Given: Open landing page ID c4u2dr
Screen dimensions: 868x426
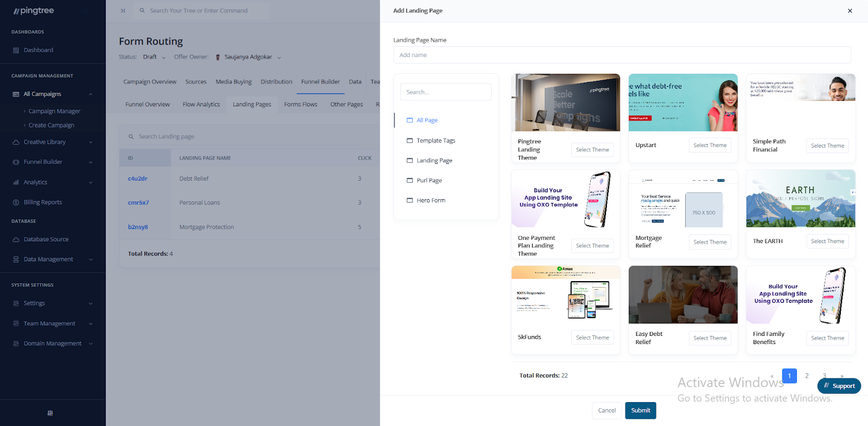Looking at the screenshot, I should pos(138,179).
